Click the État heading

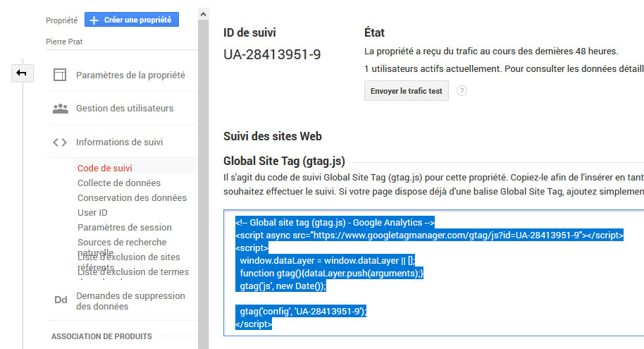(374, 33)
